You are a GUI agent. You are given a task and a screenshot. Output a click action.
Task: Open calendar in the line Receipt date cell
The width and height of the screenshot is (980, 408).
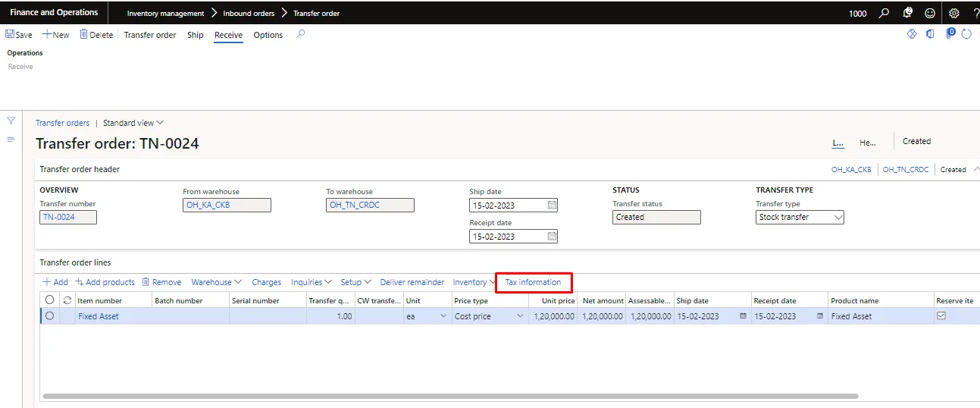[x=820, y=316]
